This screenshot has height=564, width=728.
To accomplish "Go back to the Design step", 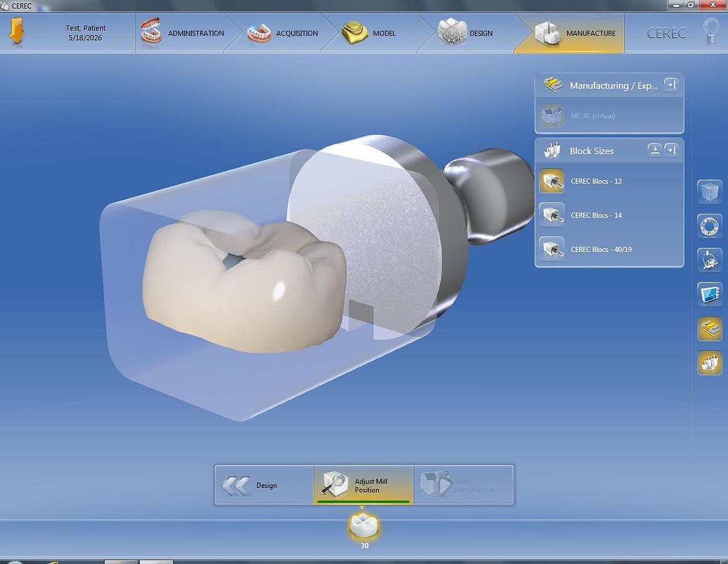I will click(x=265, y=485).
